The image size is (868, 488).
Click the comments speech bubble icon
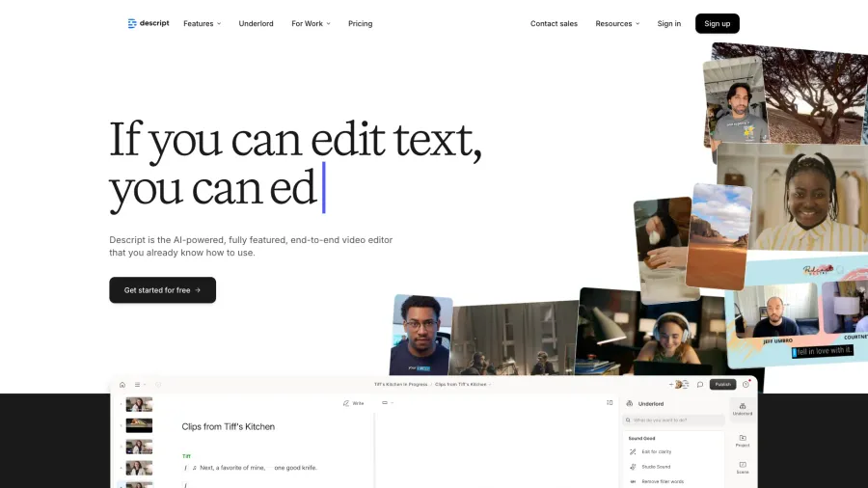(700, 385)
